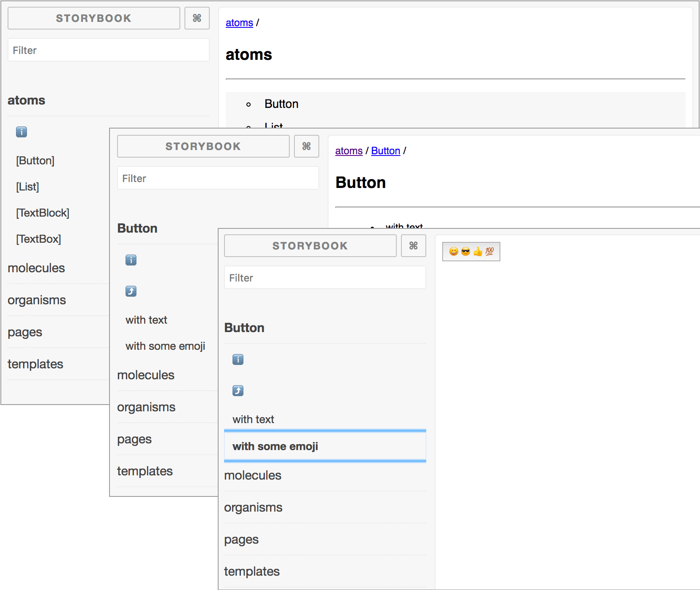This screenshot has height=590, width=700.
Task: Expand organisms section in back window
Action: (x=37, y=300)
